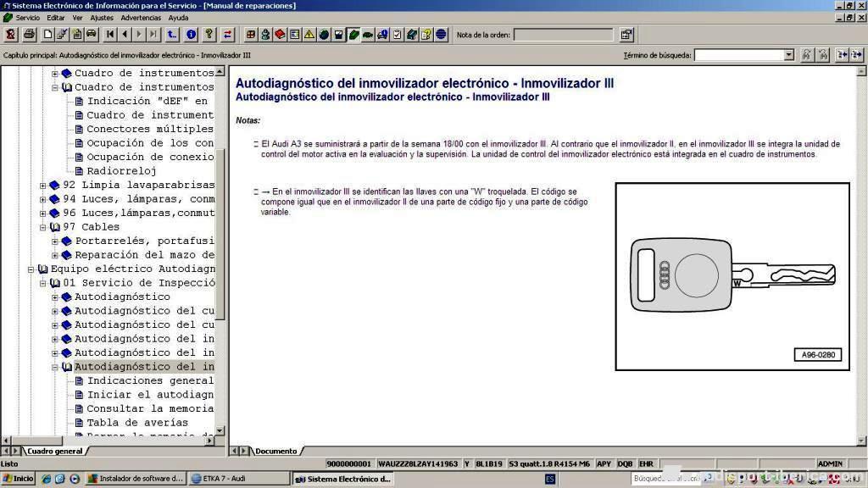Select 'Tabla de averías' tree item
868x488 pixels.
(x=137, y=423)
